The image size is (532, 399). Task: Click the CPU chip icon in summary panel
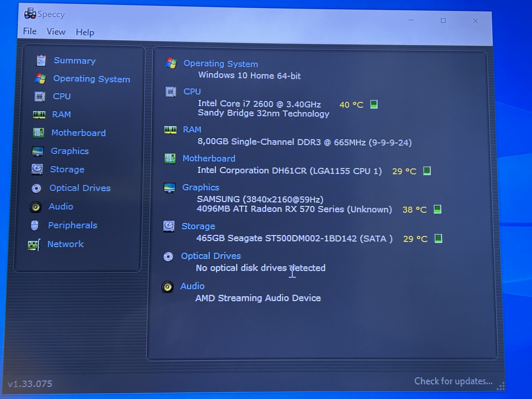tap(171, 92)
